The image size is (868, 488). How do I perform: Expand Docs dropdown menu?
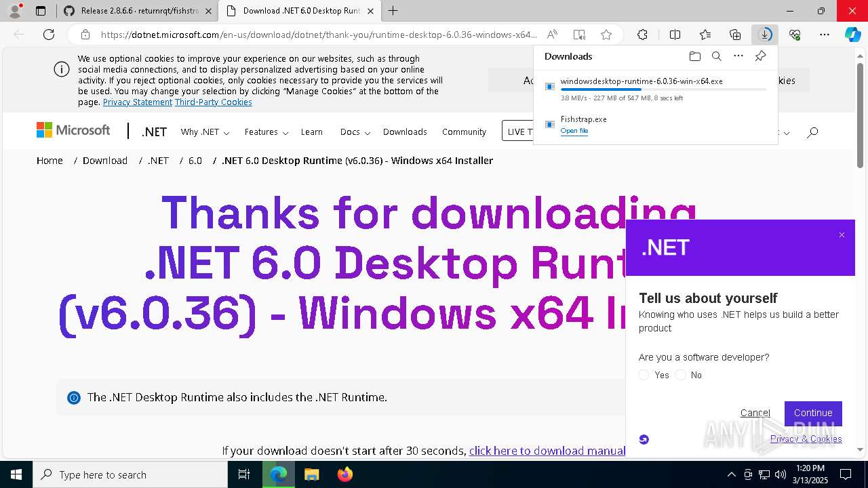tap(355, 132)
